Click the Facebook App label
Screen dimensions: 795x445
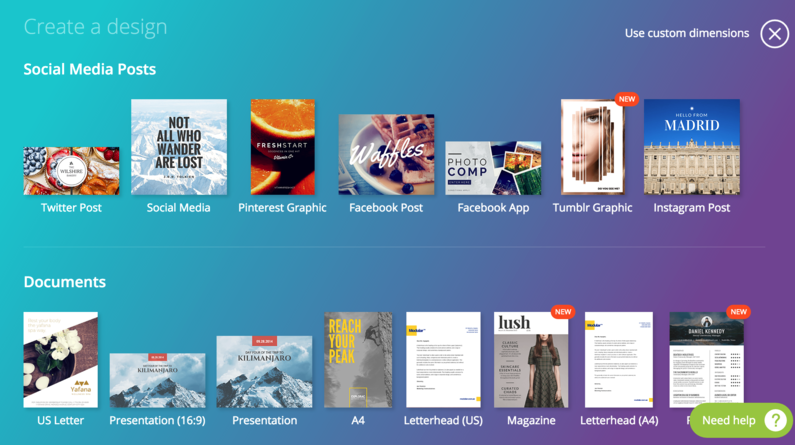click(x=493, y=208)
